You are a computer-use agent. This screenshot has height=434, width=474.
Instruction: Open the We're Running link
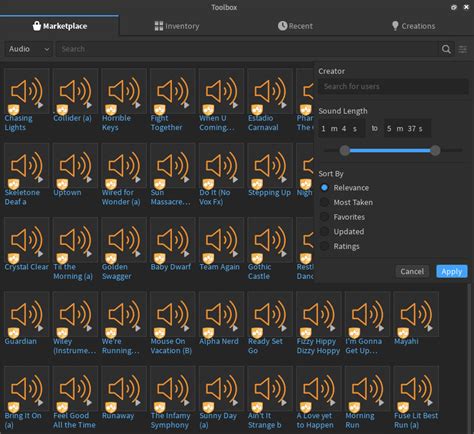coord(121,346)
